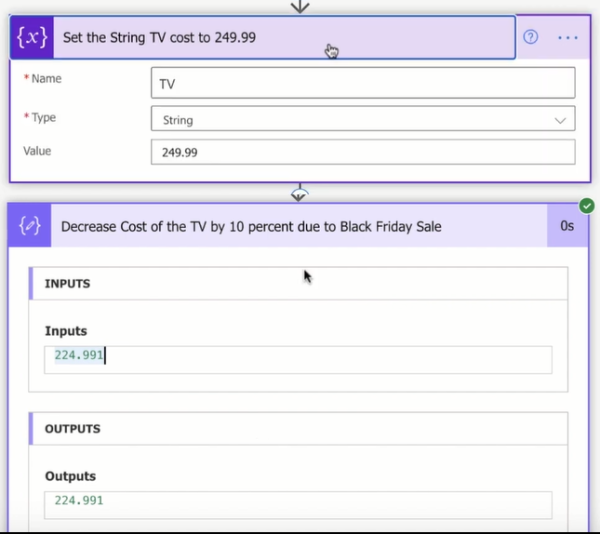Screen dimensions: 600x534
Task: Click the Name field containing TV
Action: (362, 85)
